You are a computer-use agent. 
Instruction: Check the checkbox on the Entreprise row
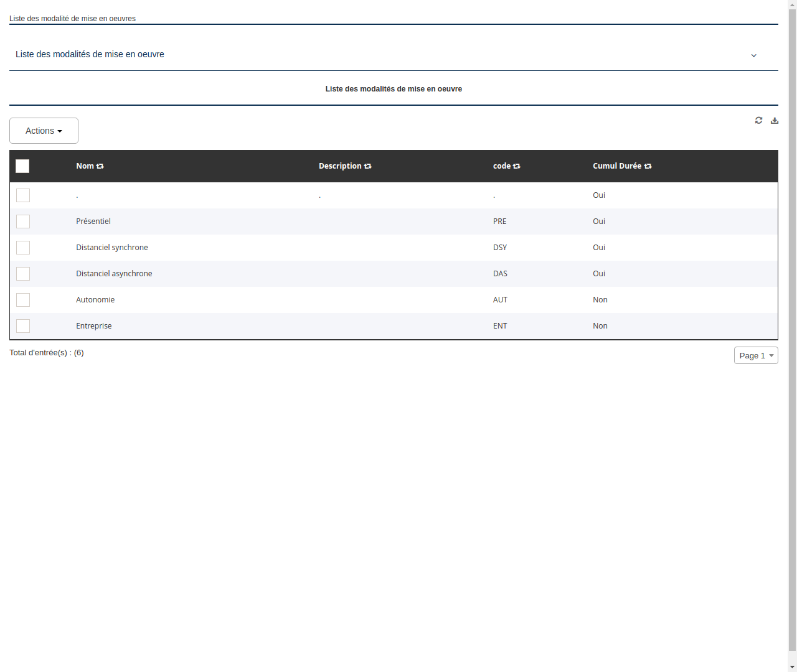(23, 325)
